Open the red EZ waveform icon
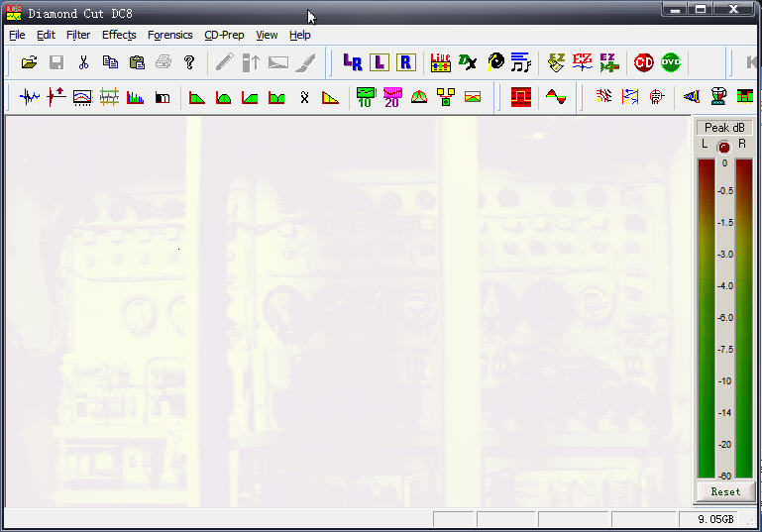 583,62
